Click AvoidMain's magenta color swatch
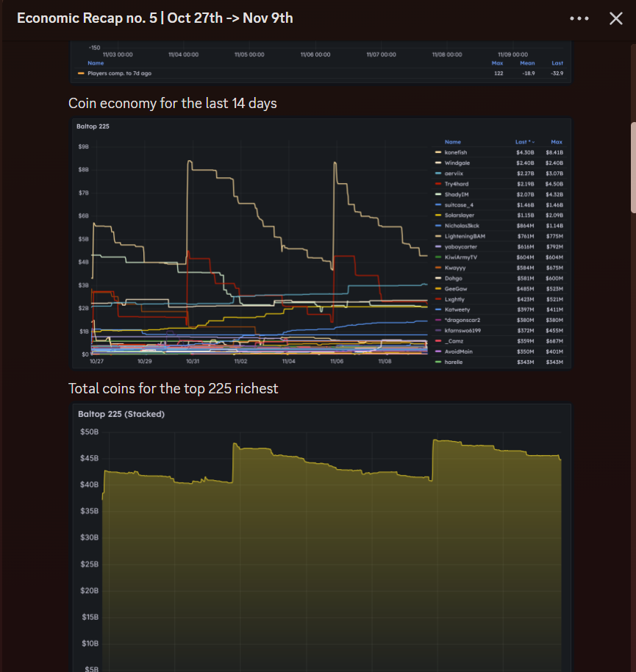 439,351
